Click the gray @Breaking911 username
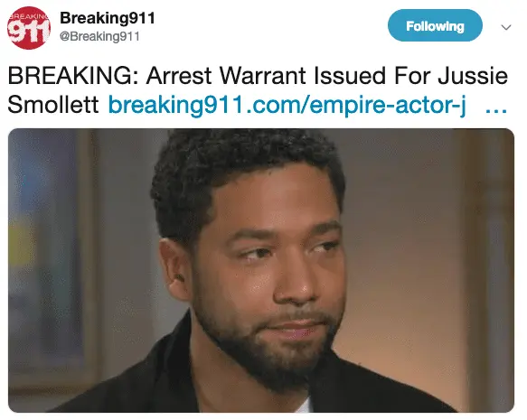This screenshot has height=420, width=527. click(99, 36)
